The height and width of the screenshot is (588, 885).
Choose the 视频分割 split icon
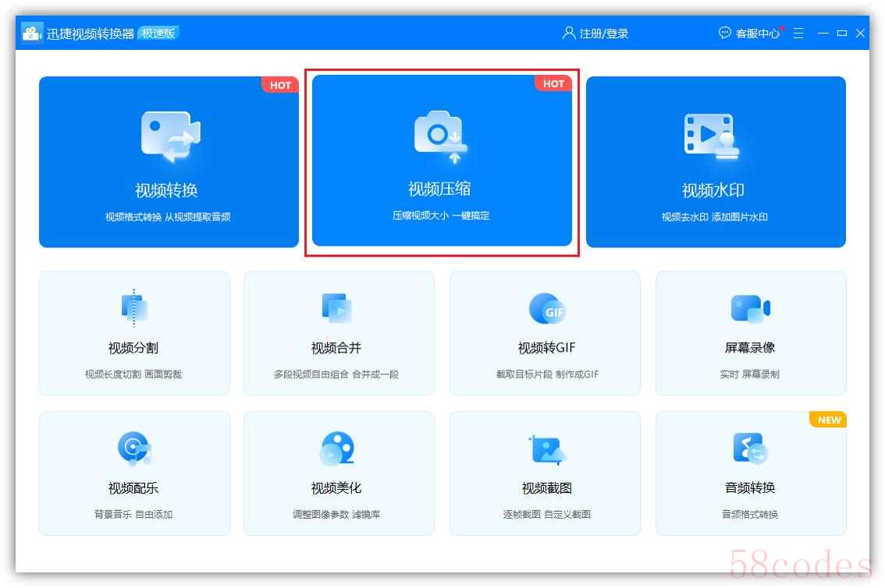pyautogui.click(x=134, y=308)
